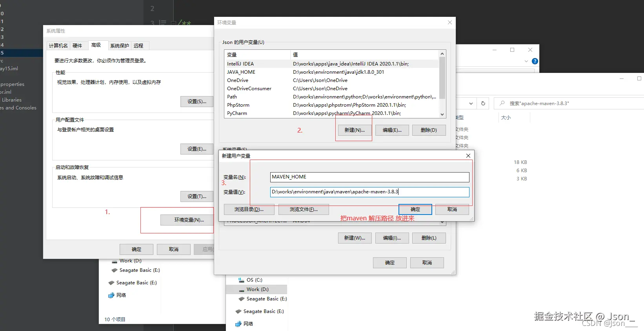The height and width of the screenshot is (331, 644).
Task: Click the search magnifier icon in explorer
Action: (x=502, y=103)
